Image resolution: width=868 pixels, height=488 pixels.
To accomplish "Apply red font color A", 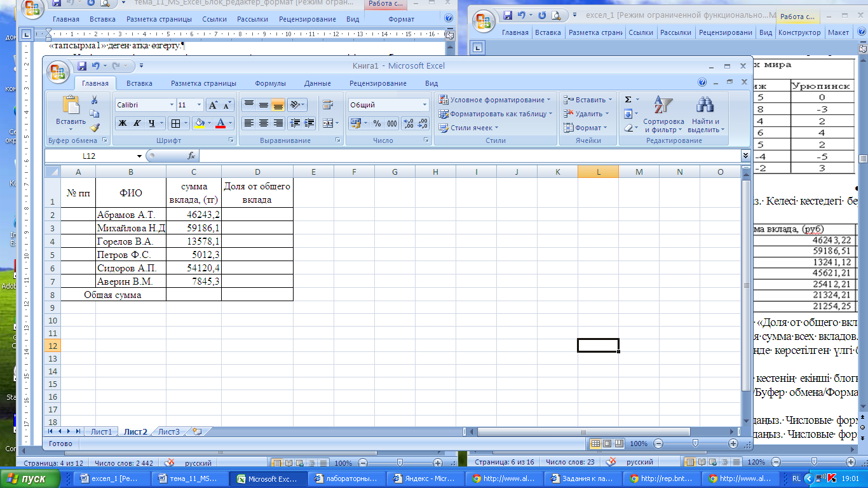I will [220, 123].
